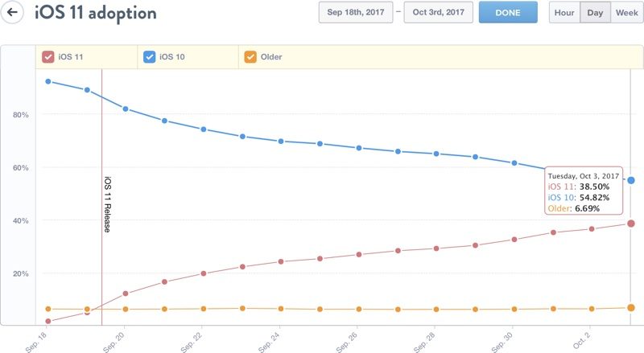644x353 pixels.
Task: Click the iOS 11 point at Sep 20
Action: point(126,293)
